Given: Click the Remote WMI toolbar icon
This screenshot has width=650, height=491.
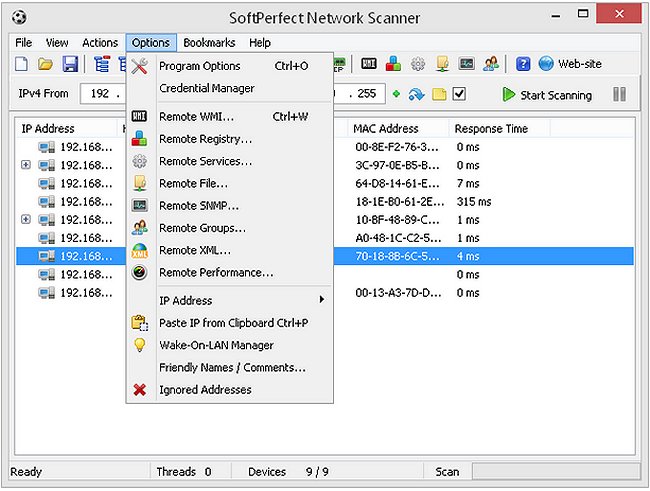Looking at the screenshot, I should point(369,64).
